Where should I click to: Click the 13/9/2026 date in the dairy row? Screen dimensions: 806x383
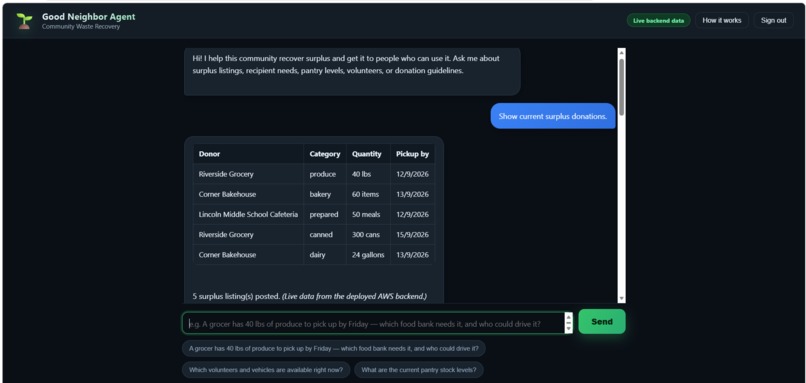pos(412,254)
